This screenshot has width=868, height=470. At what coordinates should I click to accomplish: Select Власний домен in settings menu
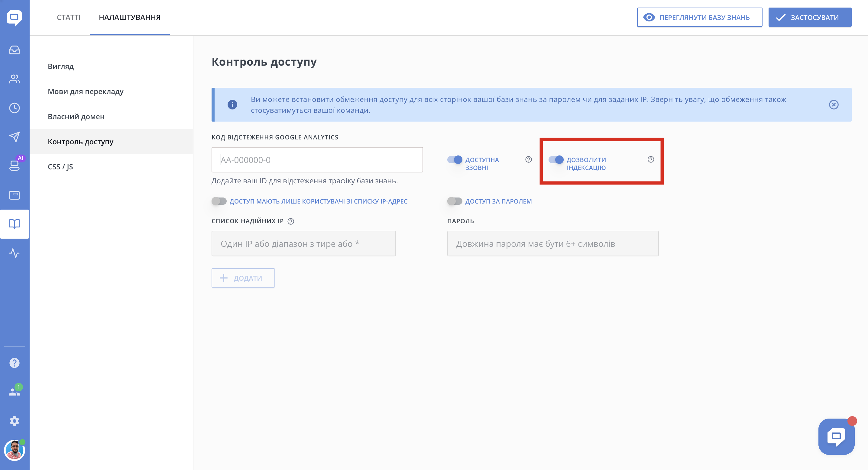tap(76, 117)
